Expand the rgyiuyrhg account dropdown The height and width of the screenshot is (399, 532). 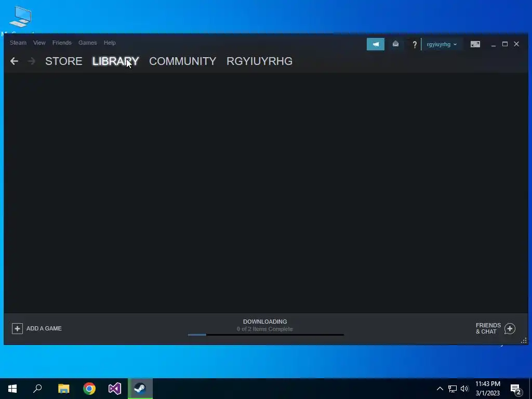pyautogui.click(x=442, y=45)
